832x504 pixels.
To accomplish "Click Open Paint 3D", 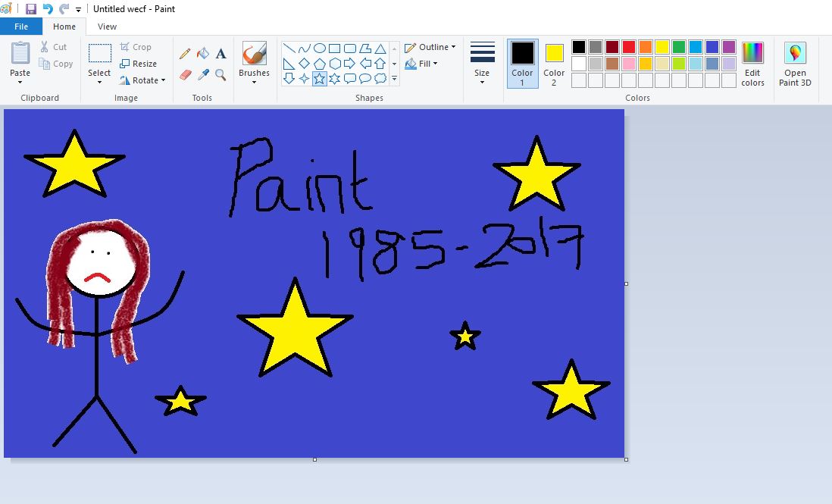I will pos(795,64).
